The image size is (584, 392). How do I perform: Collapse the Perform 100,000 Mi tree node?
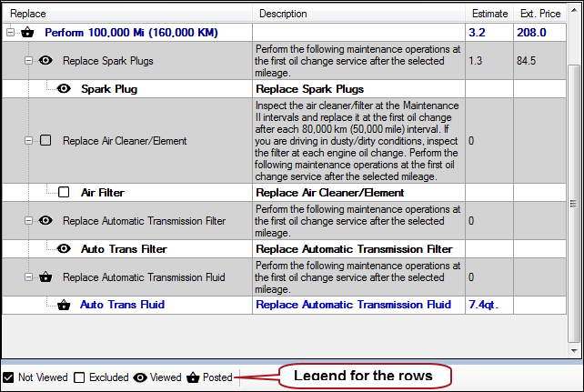point(10,32)
